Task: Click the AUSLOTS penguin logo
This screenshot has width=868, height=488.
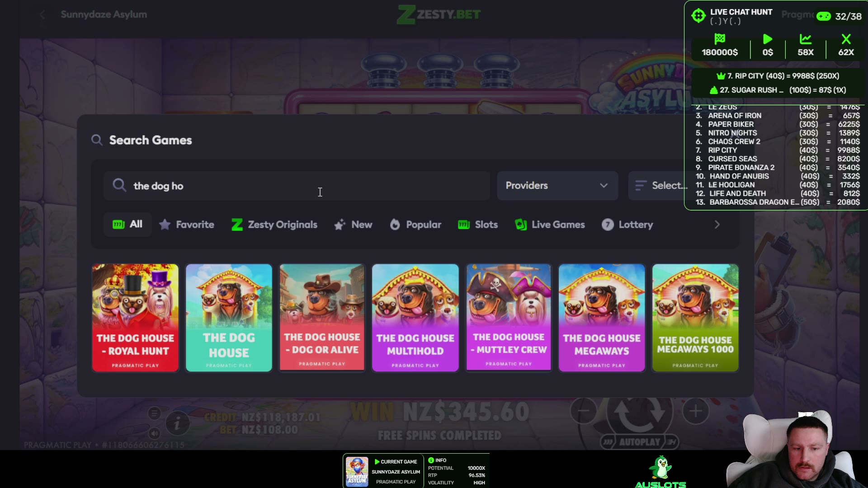Action: click(660, 472)
